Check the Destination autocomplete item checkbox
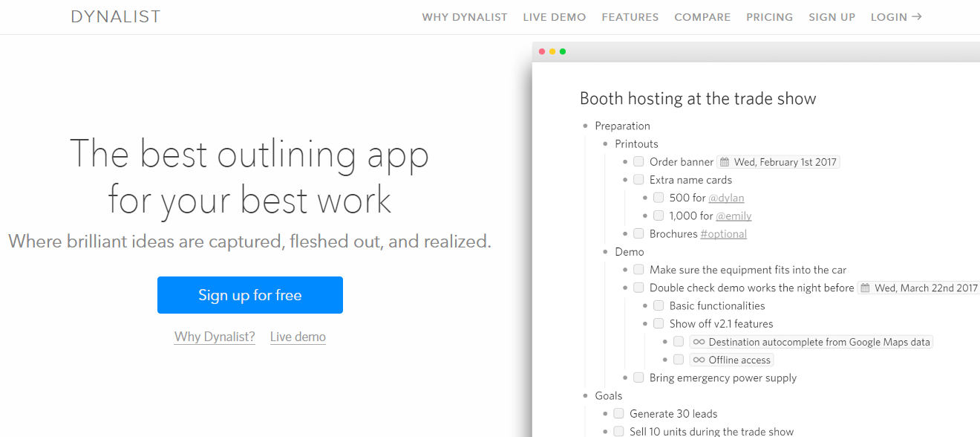Image resolution: width=980 pixels, height=437 pixels. pyautogui.click(x=679, y=341)
